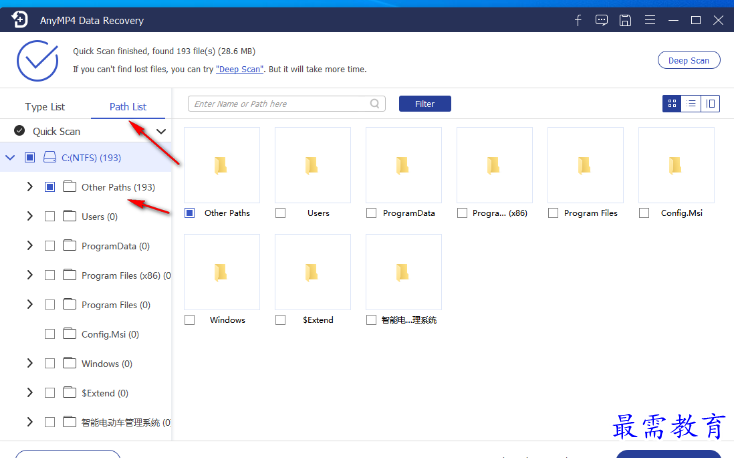Toggle Other Paths (193) tree checkbox
The image size is (734, 458).
coord(50,187)
